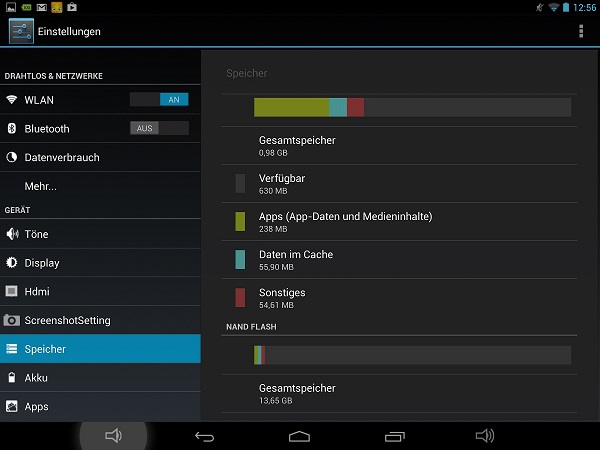The height and width of the screenshot is (450, 600).
Task: Tap the Recent apps navigation button
Action: coord(395,436)
